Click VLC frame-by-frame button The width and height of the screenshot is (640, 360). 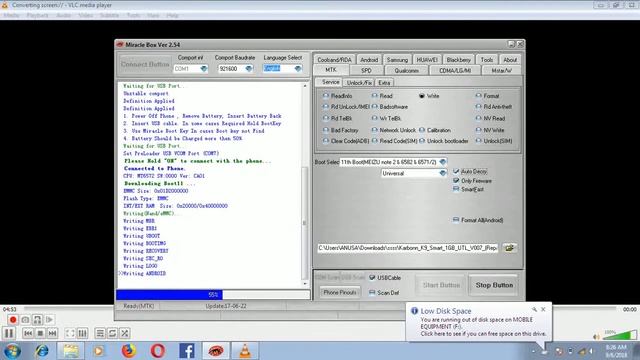50,320
